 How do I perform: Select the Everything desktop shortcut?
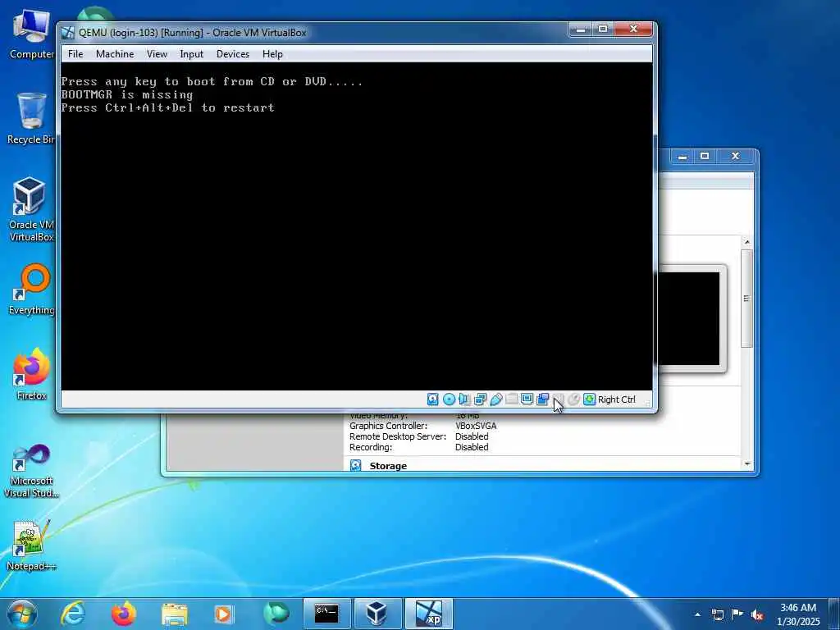point(31,290)
